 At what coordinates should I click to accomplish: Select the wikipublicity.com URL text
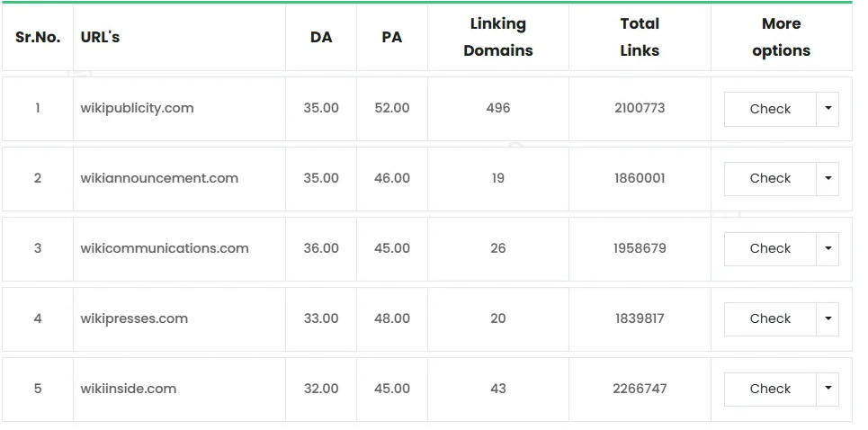tap(138, 108)
